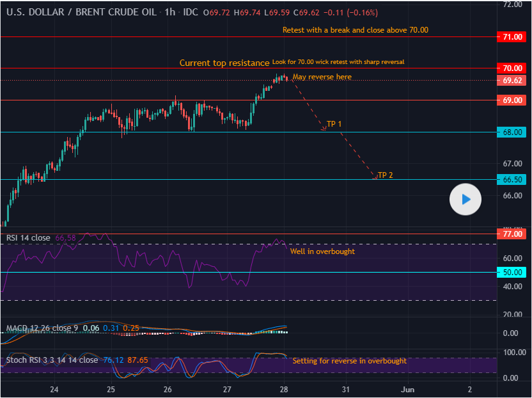Select the cyan 68.00 price level label
This screenshot has width=532, height=398.
tap(512, 132)
